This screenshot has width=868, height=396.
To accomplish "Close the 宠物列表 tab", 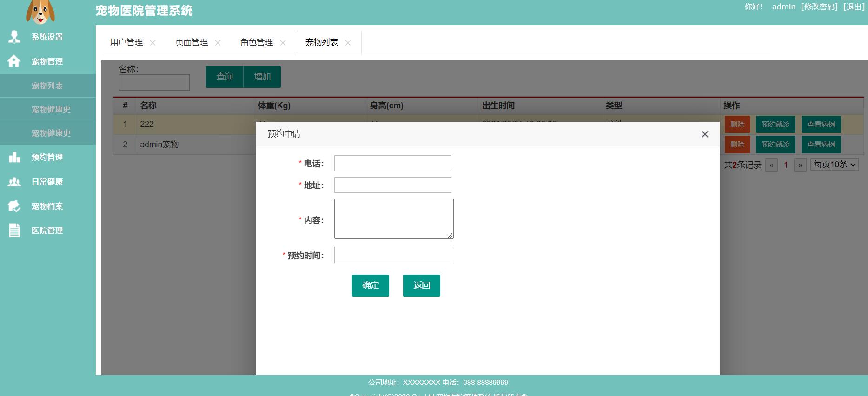I will (x=348, y=43).
